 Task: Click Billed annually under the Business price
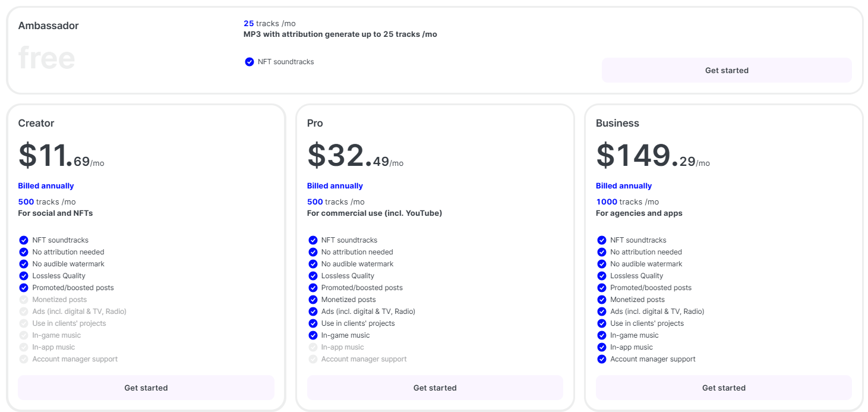point(624,186)
